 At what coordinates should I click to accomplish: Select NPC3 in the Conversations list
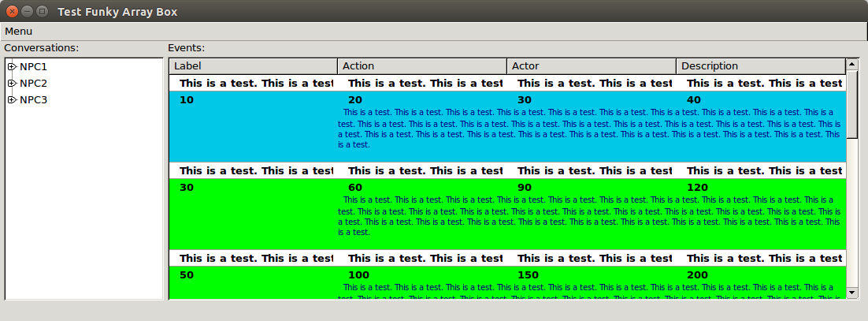point(33,100)
